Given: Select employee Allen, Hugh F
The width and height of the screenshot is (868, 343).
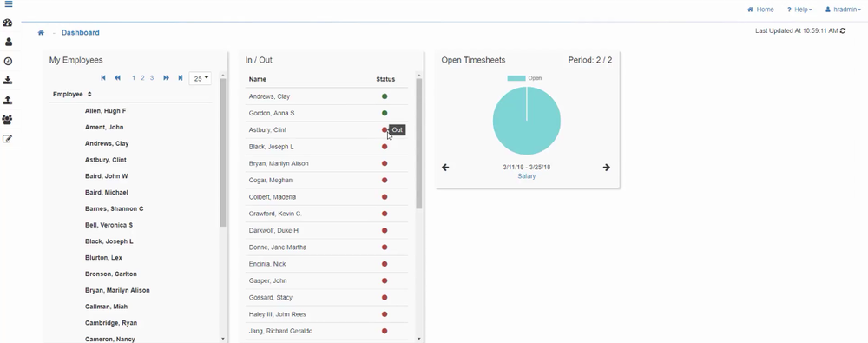Looking at the screenshot, I should tap(105, 111).
